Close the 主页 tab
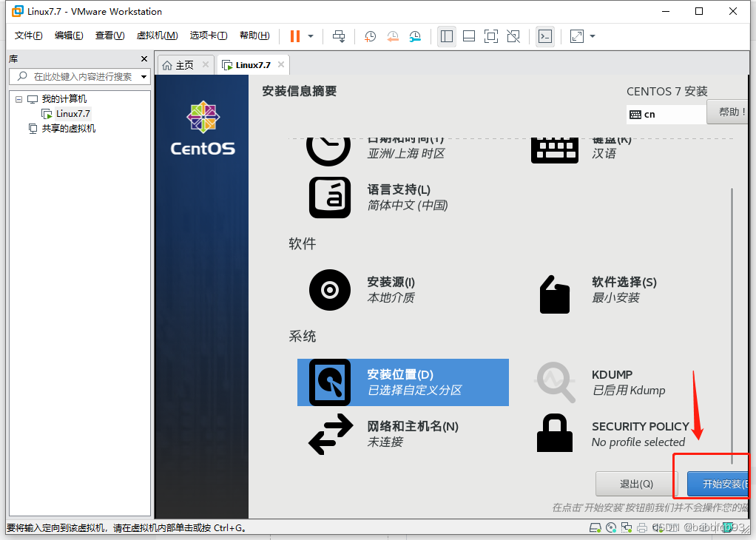The image size is (756, 540). point(206,64)
